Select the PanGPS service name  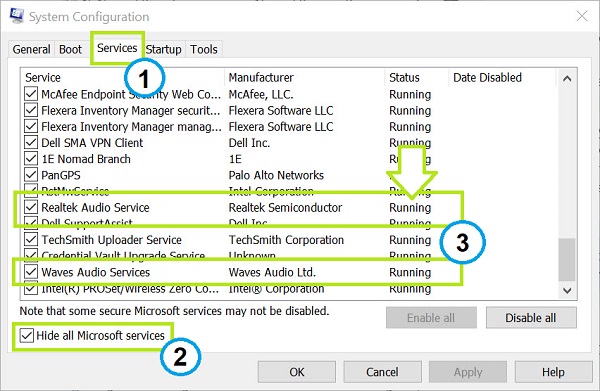tap(61, 175)
